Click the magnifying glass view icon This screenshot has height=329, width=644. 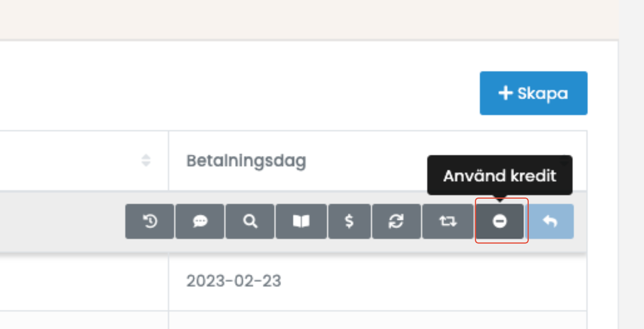tap(250, 221)
